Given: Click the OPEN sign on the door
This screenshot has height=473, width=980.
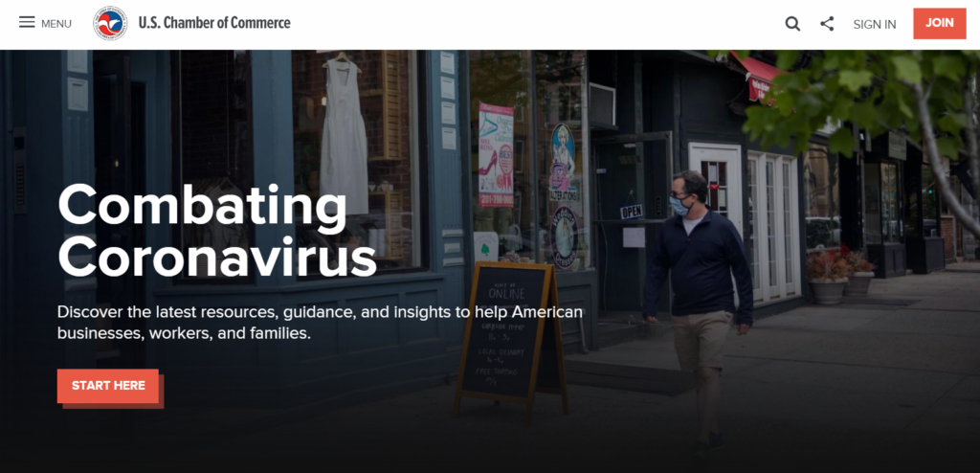Looking at the screenshot, I should tap(632, 212).
